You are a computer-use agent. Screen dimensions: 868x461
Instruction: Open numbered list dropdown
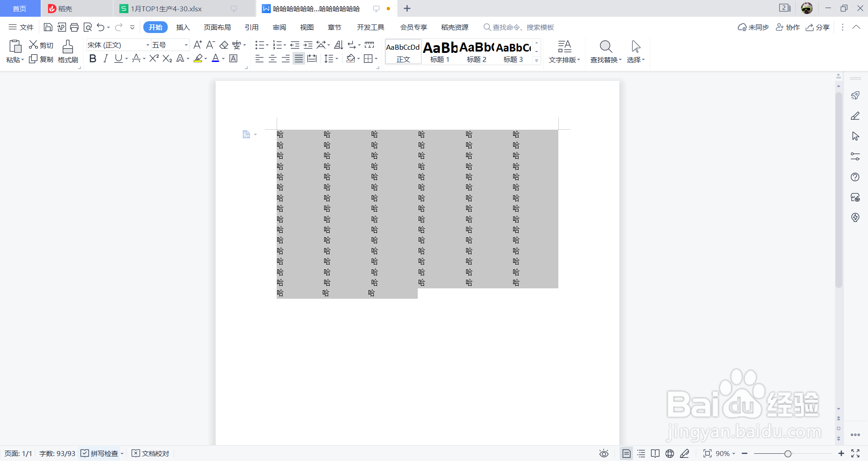point(285,45)
